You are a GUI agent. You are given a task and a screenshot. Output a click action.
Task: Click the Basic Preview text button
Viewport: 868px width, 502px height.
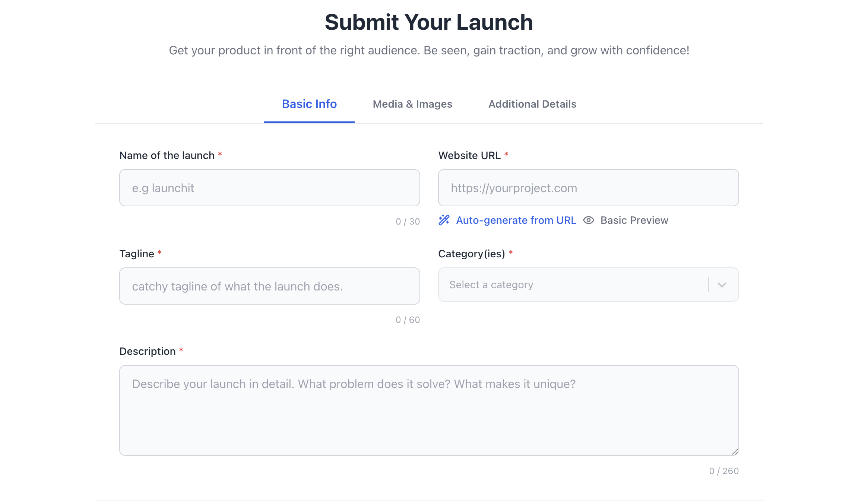634,220
